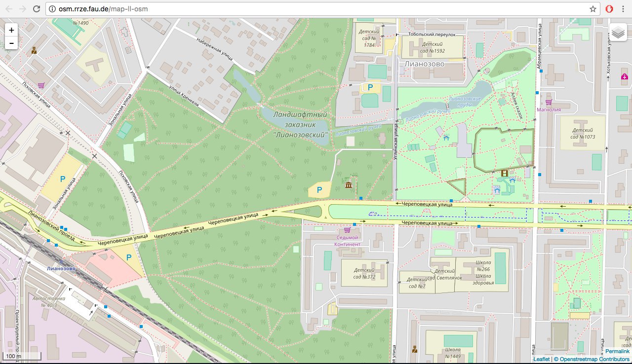Image resolution: width=632 pixels, height=364 pixels.
Task: Click the cinema film icon in the park
Action: [x=504, y=173]
